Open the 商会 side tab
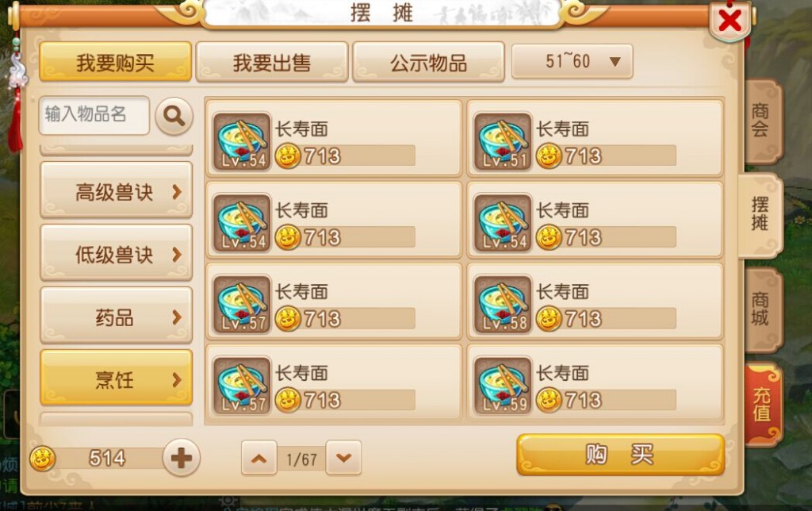Viewport: 812px width, 511px height. pyautogui.click(x=760, y=121)
